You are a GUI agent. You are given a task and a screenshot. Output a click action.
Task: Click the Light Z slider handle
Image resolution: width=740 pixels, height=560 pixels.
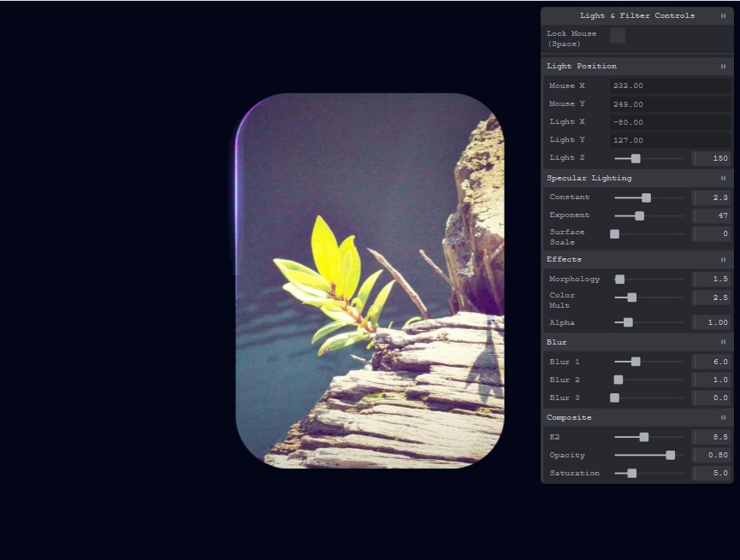636,158
